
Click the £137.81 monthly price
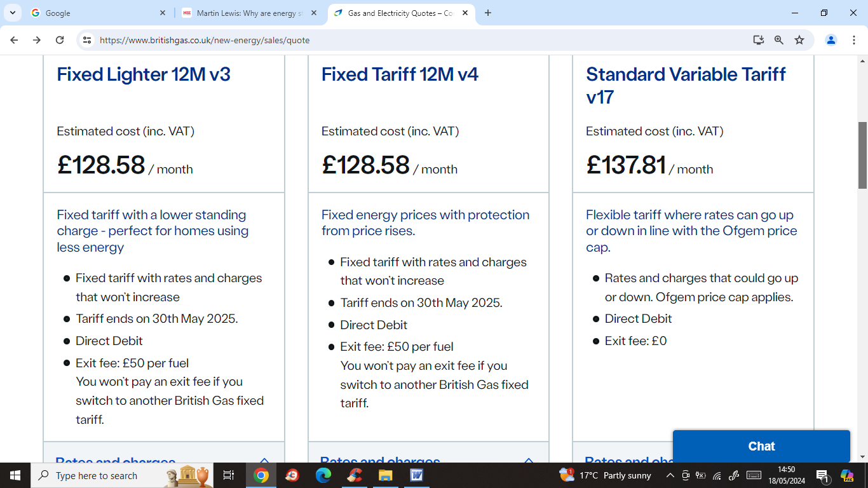(x=626, y=165)
